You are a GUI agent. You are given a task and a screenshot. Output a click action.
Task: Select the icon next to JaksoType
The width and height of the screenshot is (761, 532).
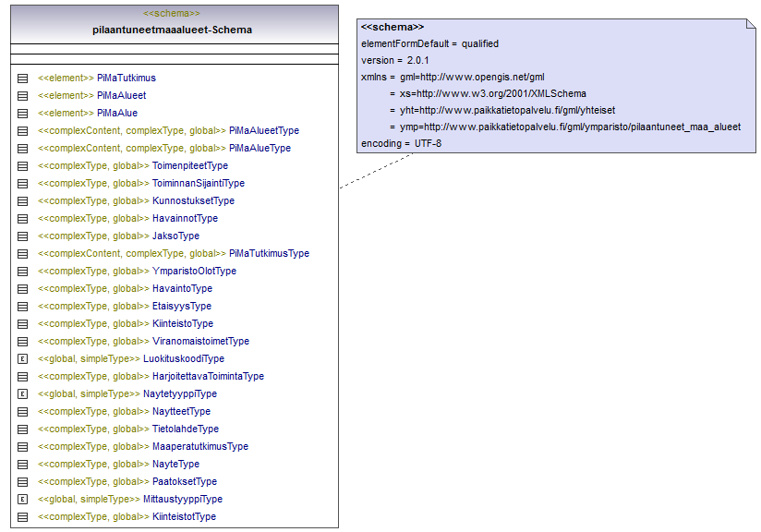[22, 236]
